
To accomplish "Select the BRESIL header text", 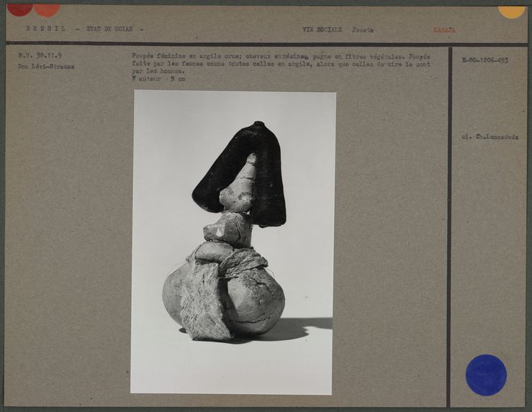I will (x=45, y=29).
